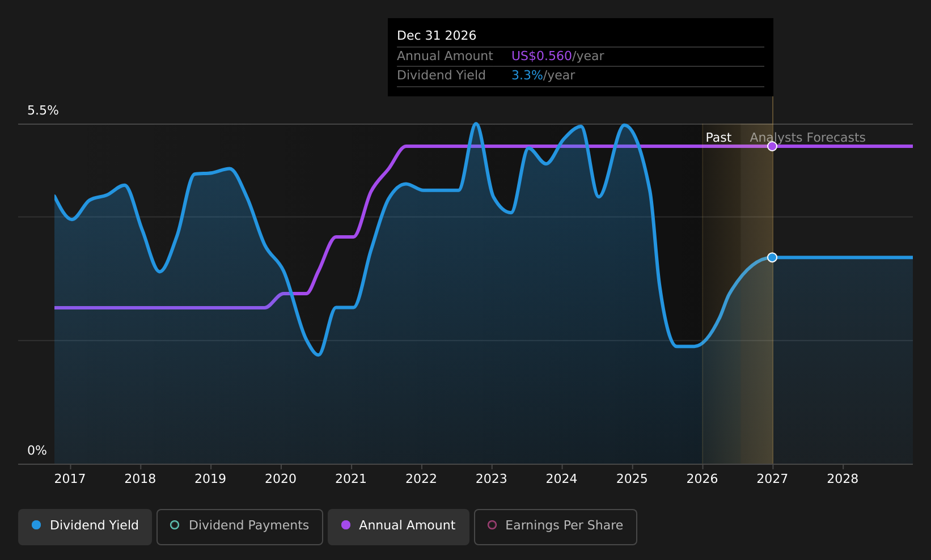Show the Earnings Per Share series

pos(556,527)
